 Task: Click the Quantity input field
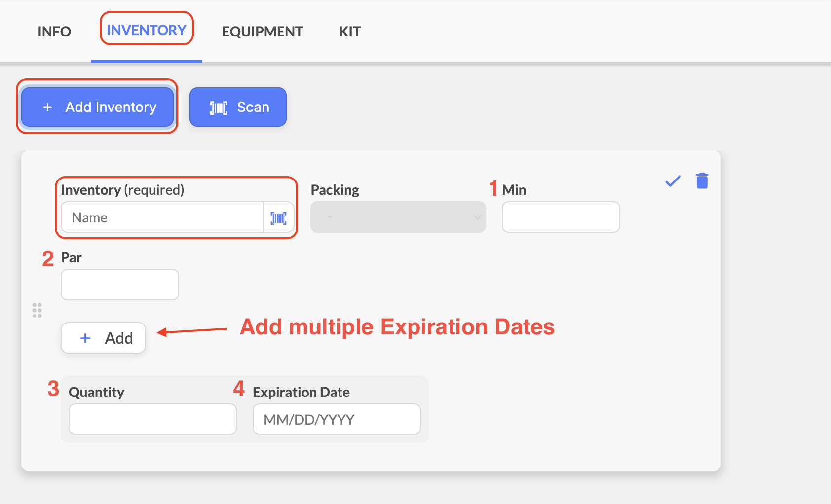pyautogui.click(x=153, y=419)
